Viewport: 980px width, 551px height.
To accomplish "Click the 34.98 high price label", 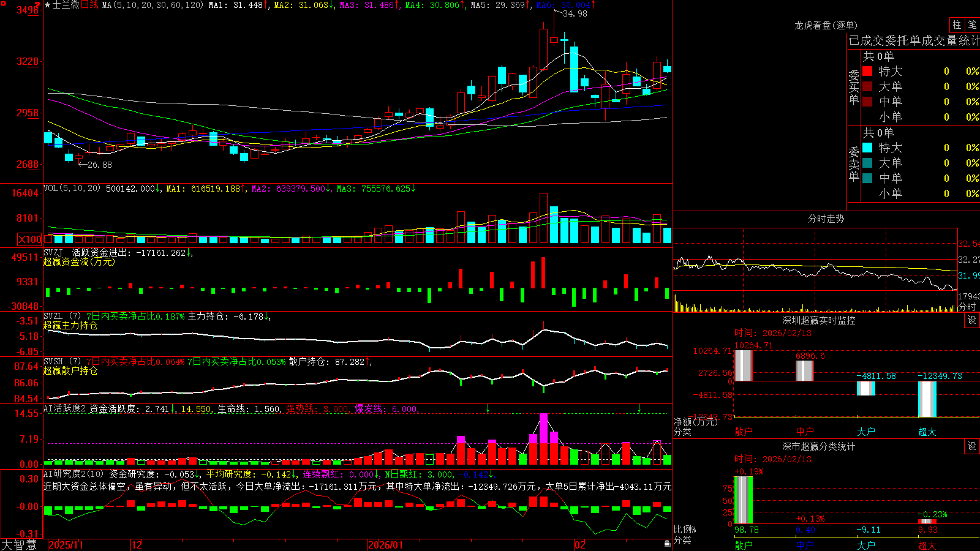I will pyautogui.click(x=575, y=13).
